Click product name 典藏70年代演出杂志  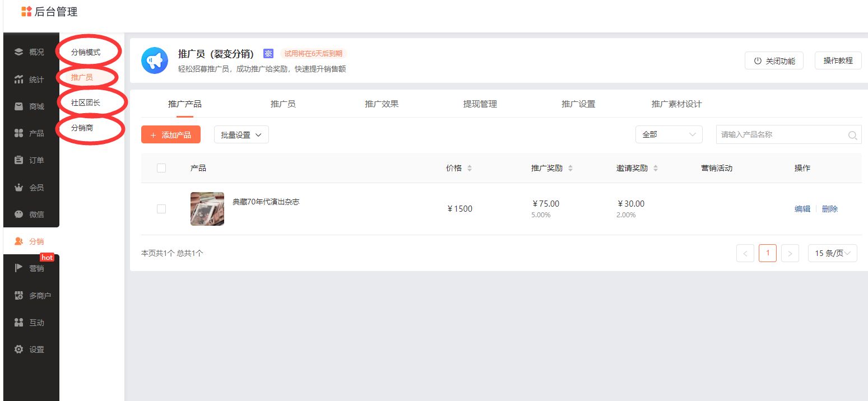(266, 202)
